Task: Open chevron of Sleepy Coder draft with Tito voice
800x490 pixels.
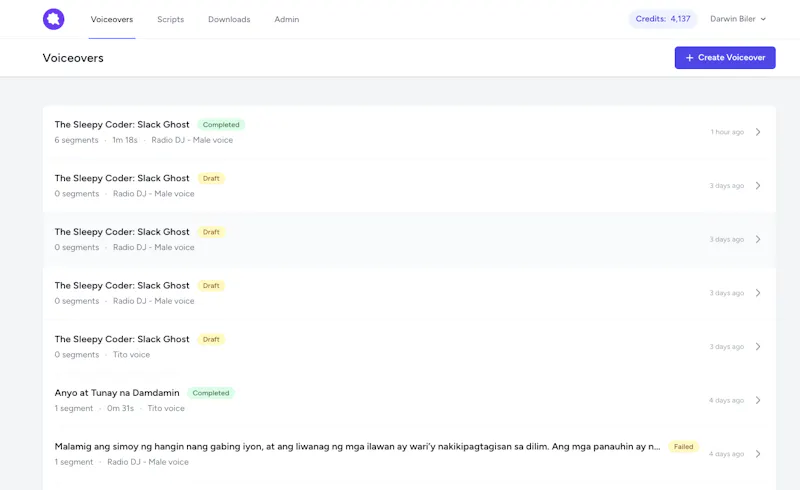Action: click(758, 347)
